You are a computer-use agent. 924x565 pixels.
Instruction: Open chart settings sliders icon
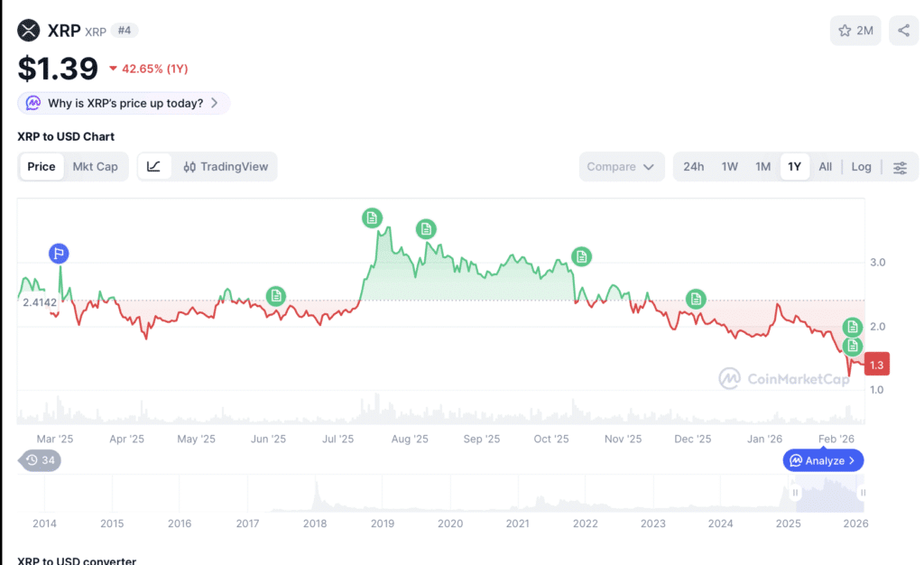(x=900, y=167)
